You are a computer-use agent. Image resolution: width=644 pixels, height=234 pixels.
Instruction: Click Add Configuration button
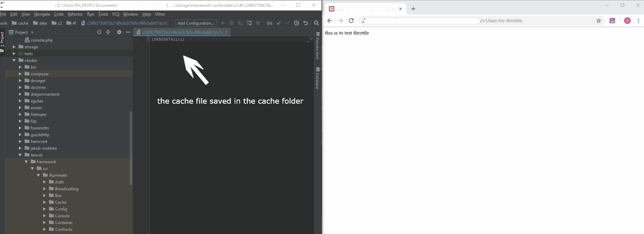(196, 23)
